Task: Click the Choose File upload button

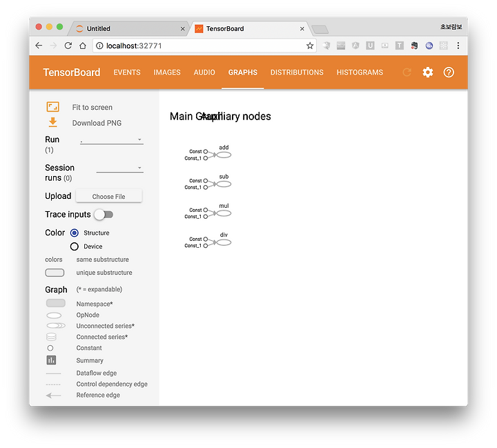Action: tap(109, 196)
